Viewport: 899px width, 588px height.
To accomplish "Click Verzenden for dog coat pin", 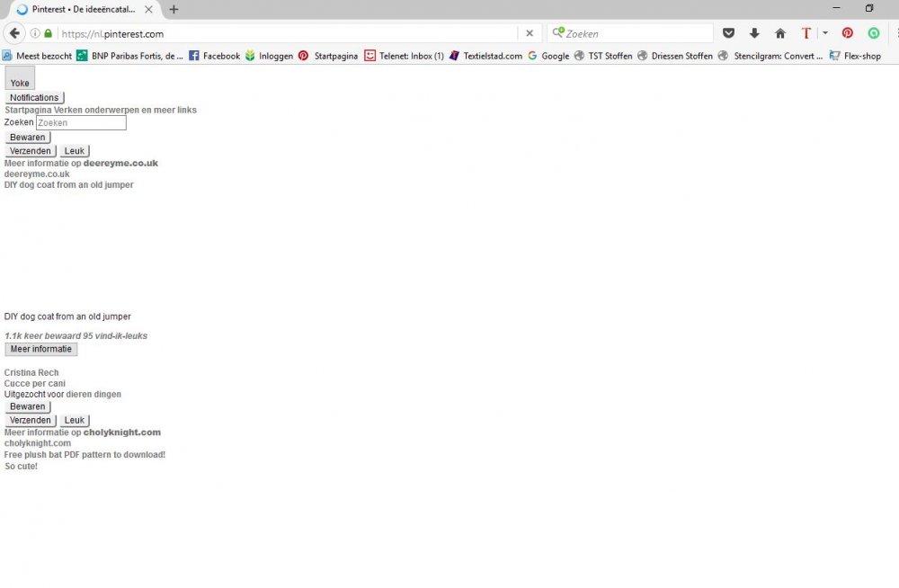I will click(31, 151).
